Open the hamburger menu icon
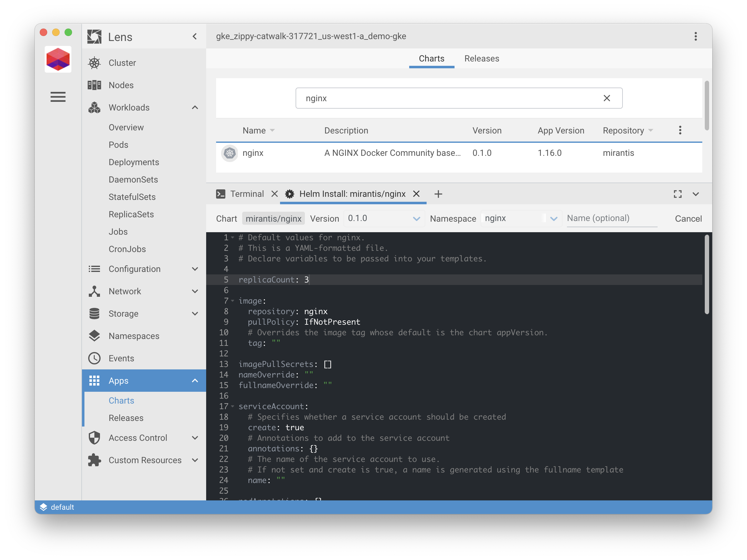Image resolution: width=747 pixels, height=560 pixels. pos(58,97)
